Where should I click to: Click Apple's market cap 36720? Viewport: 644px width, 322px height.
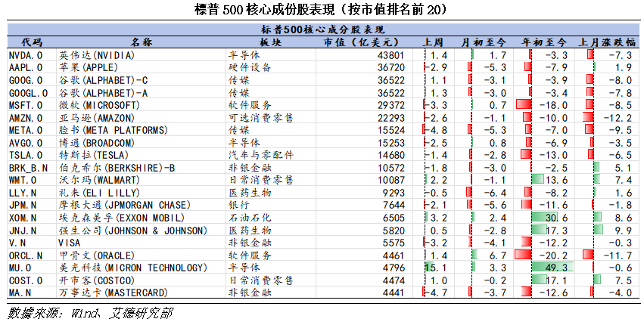pyautogui.click(x=391, y=67)
